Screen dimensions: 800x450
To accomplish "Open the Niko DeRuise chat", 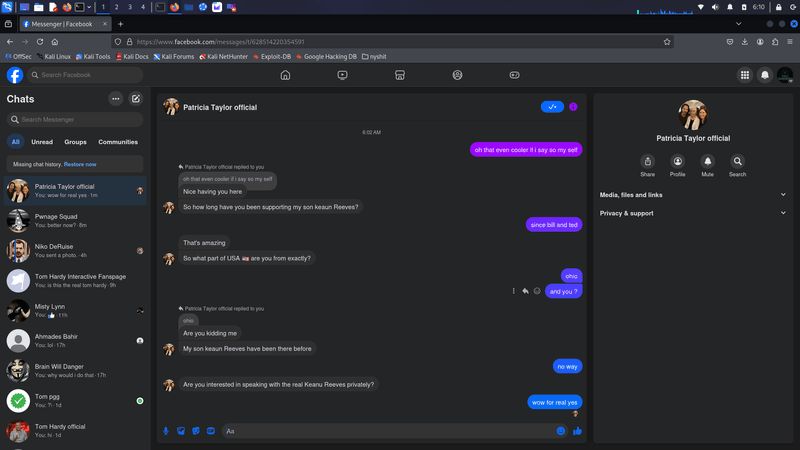I will [75, 251].
